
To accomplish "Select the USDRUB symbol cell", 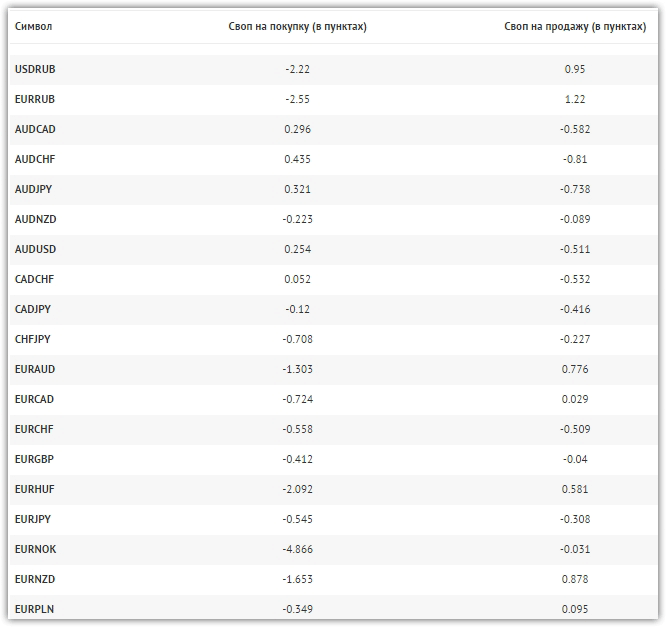I will 37,69.
